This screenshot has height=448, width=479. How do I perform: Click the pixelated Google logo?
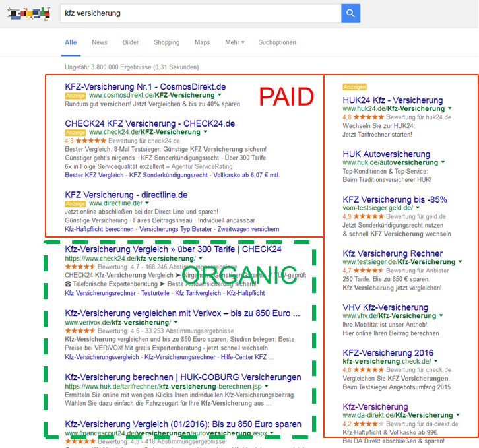(29, 13)
